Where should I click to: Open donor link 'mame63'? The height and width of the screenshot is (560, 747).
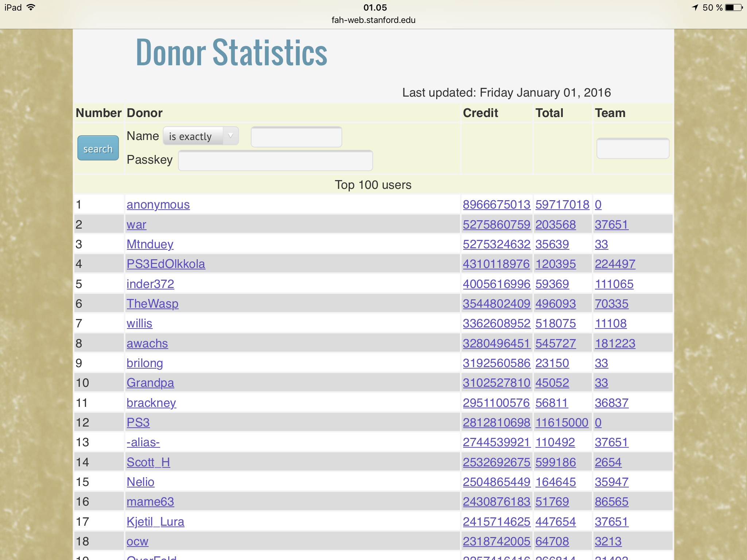click(x=150, y=502)
